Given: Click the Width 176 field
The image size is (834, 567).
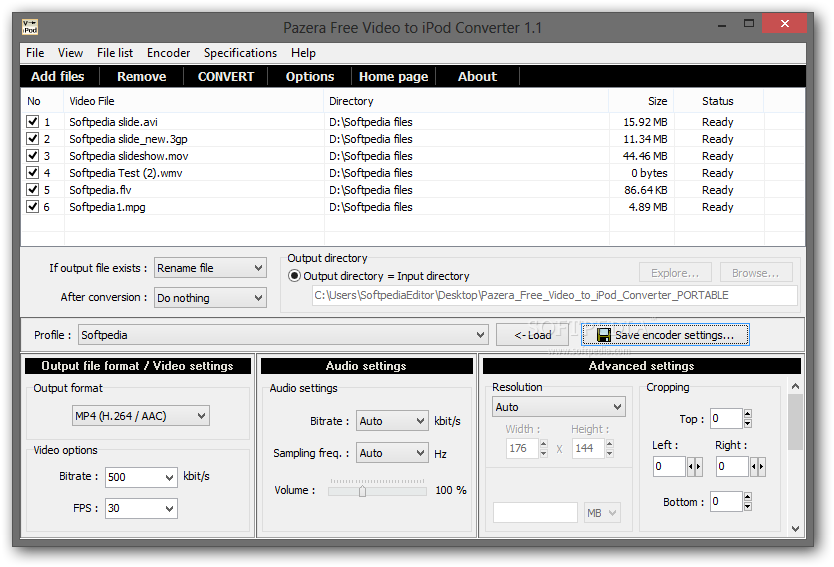Looking at the screenshot, I should (523, 448).
